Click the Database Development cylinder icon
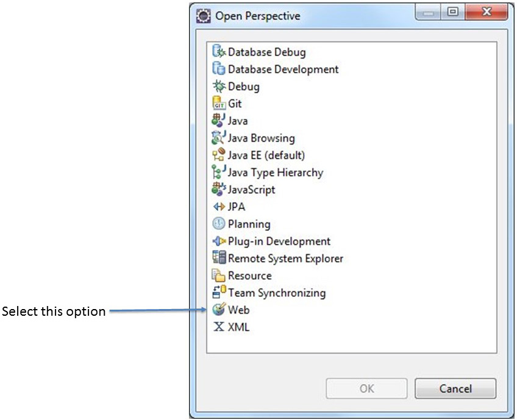 [x=219, y=69]
